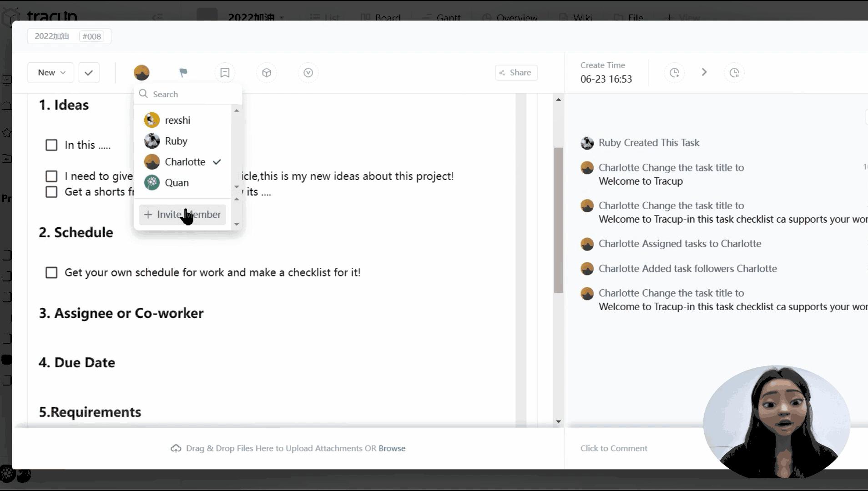The image size is (868, 491).
Task: Click the checkmark complete task button
Action: tap(89, 73)
